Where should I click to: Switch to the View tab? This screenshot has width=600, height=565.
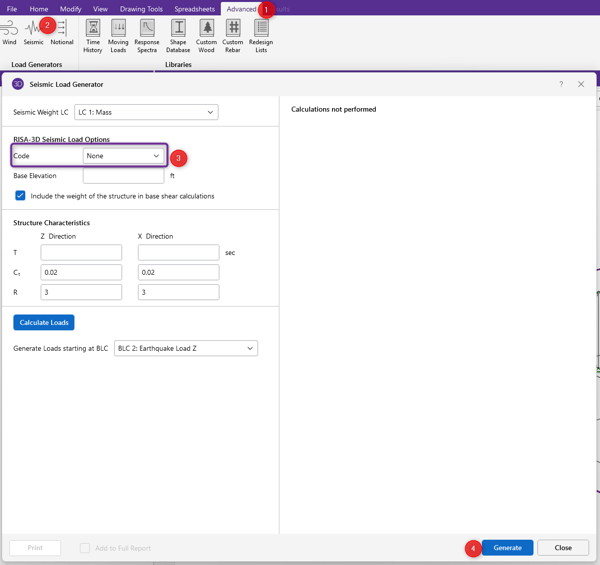[x=100, y=9]
